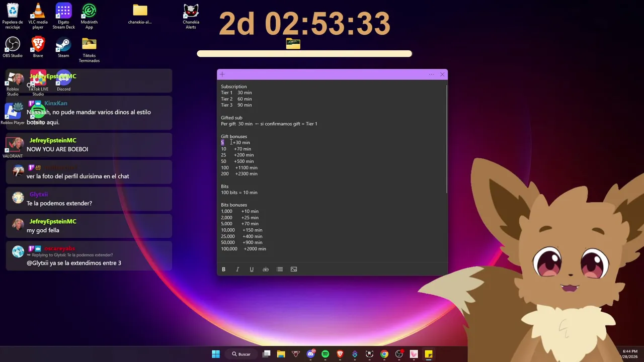Open the Windows Start menu
Screen dimensions: 644x362
click(x=216, y=354)
